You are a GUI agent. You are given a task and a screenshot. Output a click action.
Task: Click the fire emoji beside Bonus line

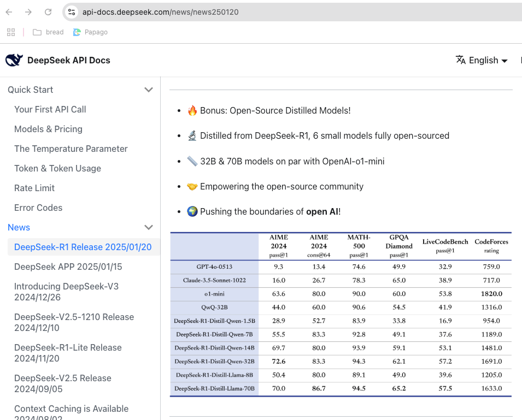coord(192,110)
